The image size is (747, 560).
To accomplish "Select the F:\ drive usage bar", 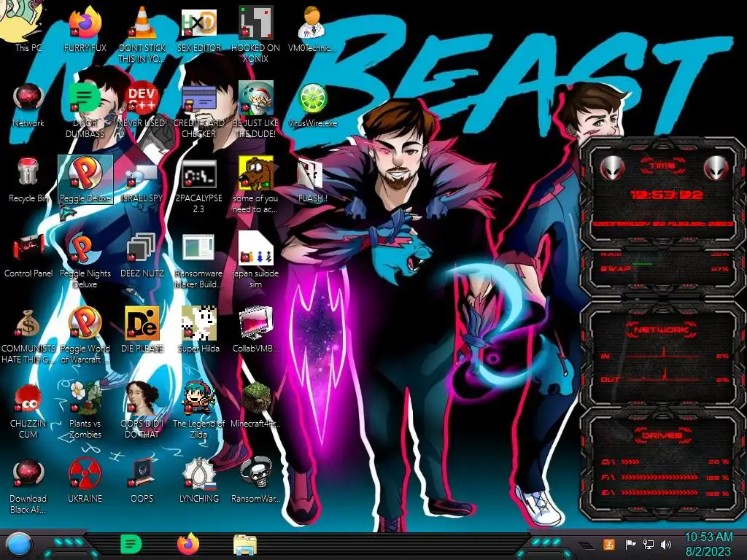I will (665, 477).
